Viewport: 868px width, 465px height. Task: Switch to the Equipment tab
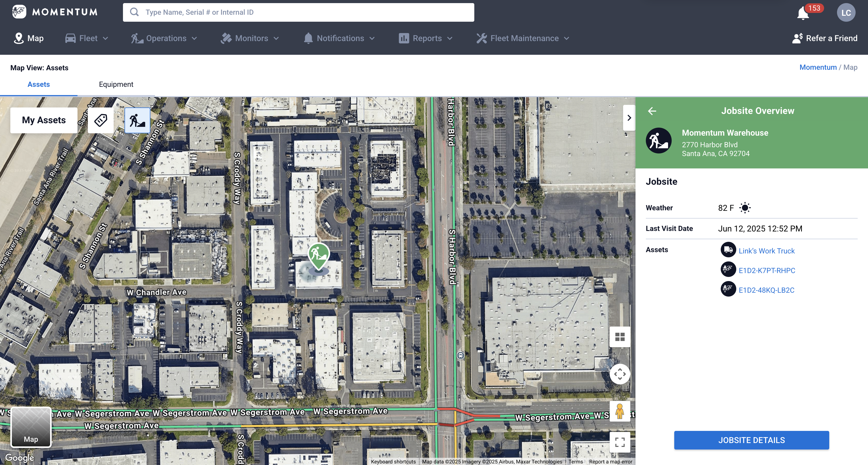click(x=116, y=84)
